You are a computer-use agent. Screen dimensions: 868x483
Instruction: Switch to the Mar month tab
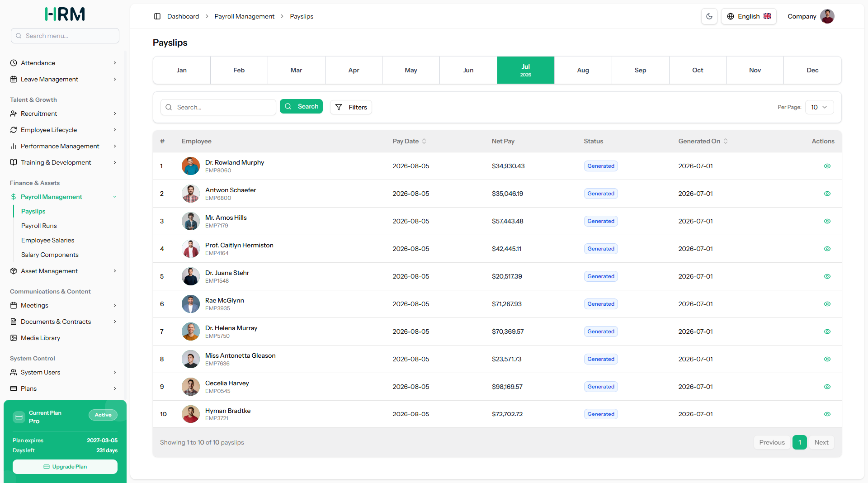point(296,70)
